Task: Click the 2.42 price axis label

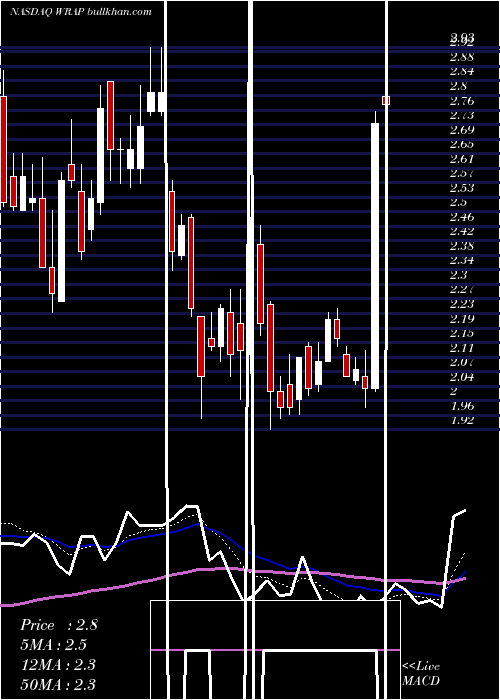Action: (x=462, y=231)
